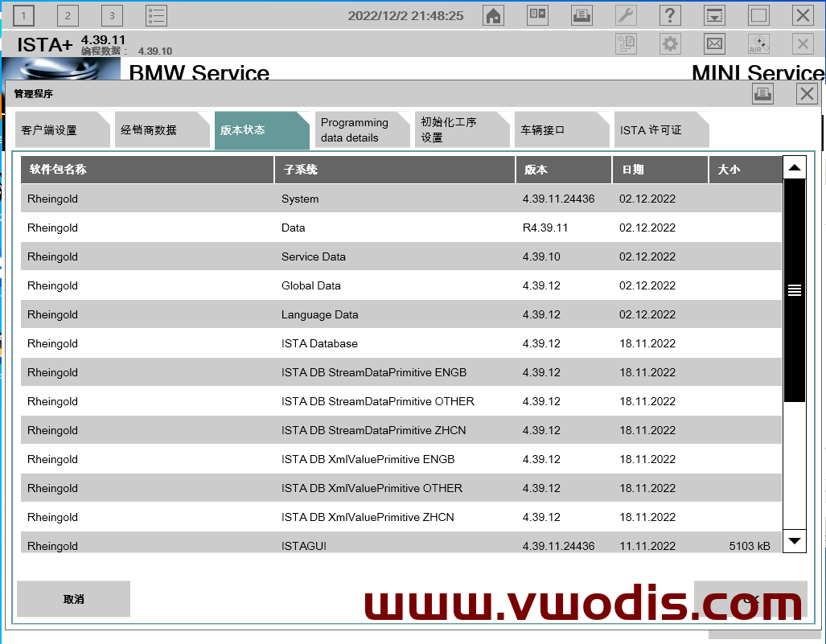Click the 11.11.2022 date value
Viewport: 826px width, 644px height.
(647, 546)
